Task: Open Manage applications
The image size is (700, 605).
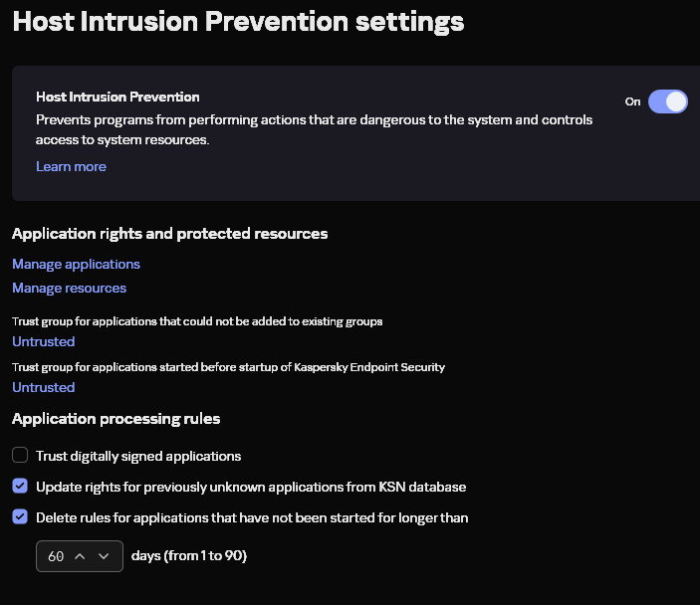Action: coord(76,264)
